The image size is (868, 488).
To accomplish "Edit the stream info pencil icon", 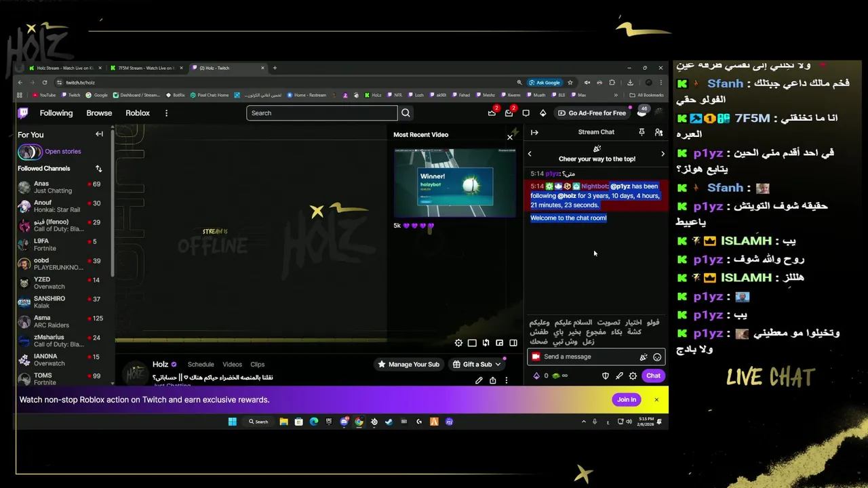I will [x=479, y=380].
